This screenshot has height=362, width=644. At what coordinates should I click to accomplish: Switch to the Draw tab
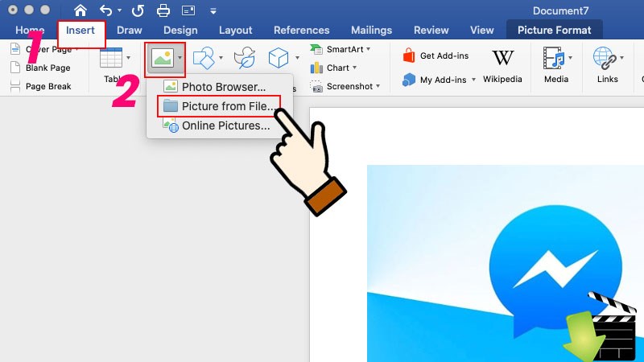130,31
